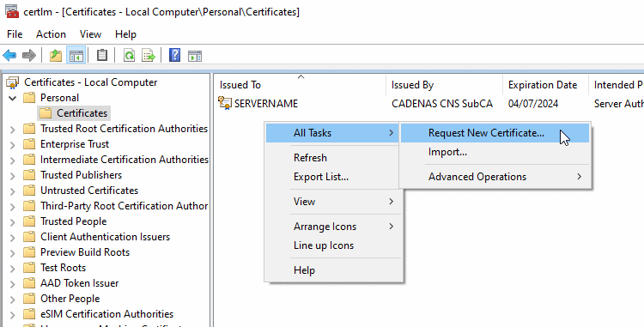Select All Tasks in context menu

332,133
